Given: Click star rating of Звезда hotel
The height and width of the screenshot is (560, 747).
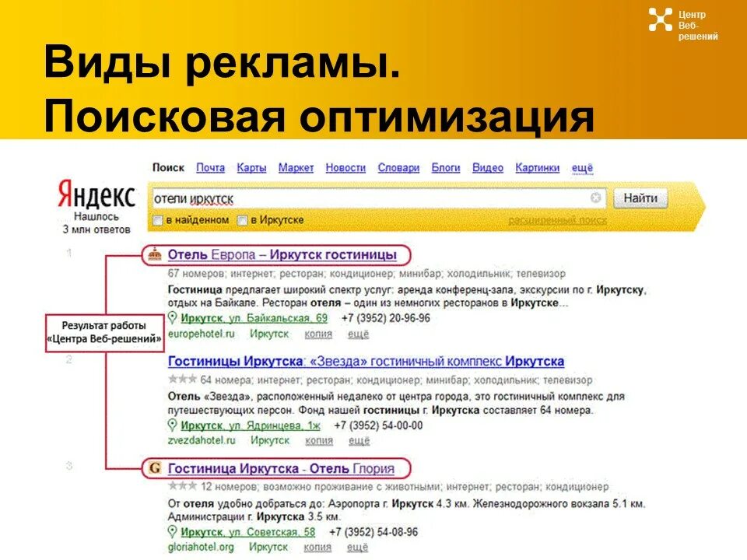Looking at the screenshot, I should pyautogui.click(x=182, y=380).
